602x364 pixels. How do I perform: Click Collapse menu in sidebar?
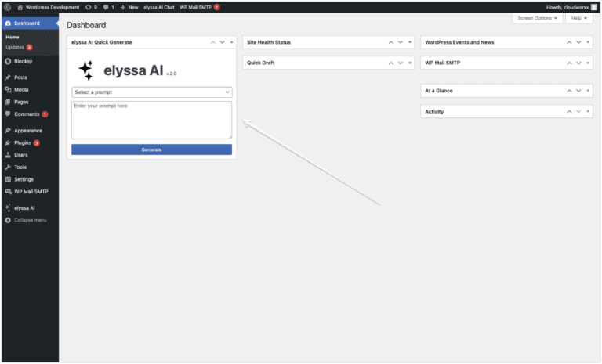[x=31, y=221]
